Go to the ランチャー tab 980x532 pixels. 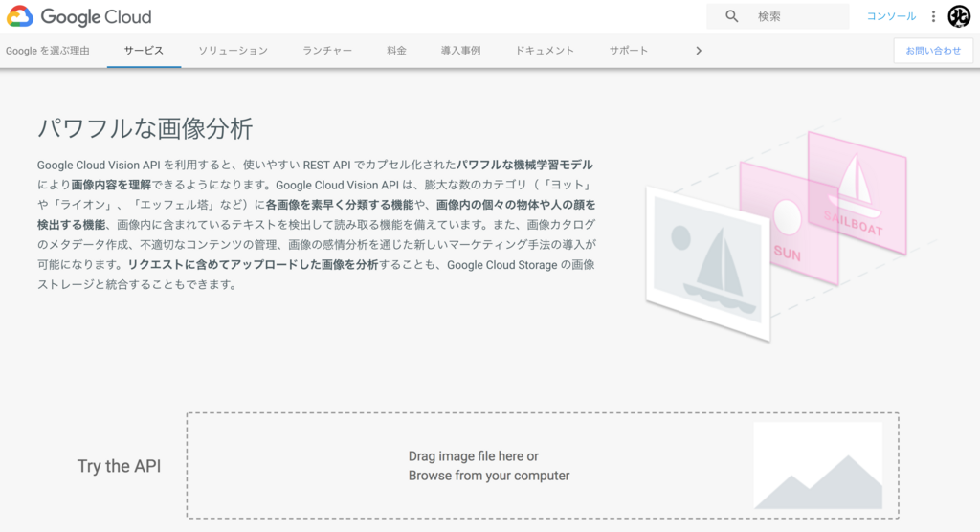(327, 51)
